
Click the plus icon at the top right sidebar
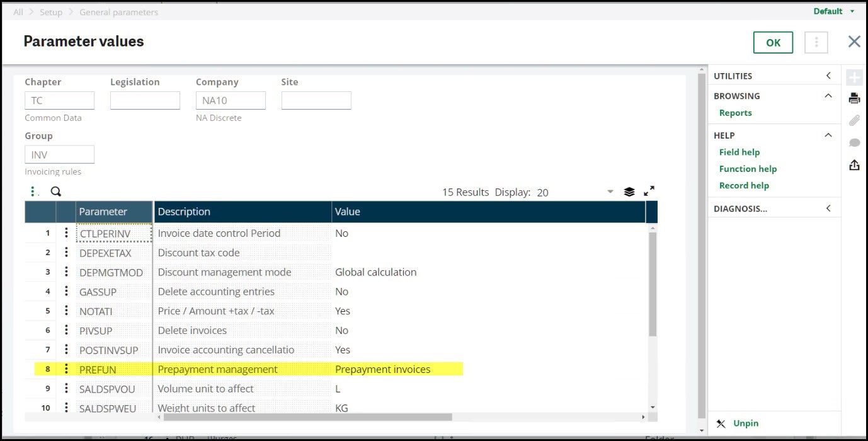(854, 76)
